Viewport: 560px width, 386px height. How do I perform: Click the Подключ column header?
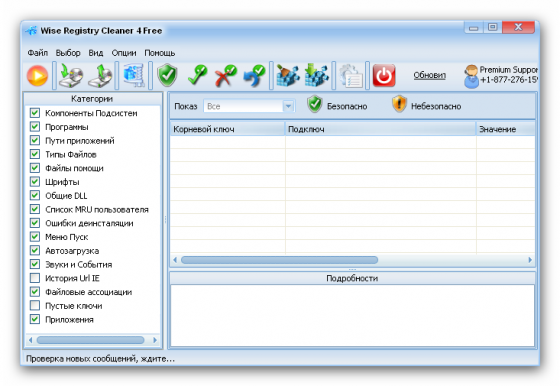(x=380, y=129)
